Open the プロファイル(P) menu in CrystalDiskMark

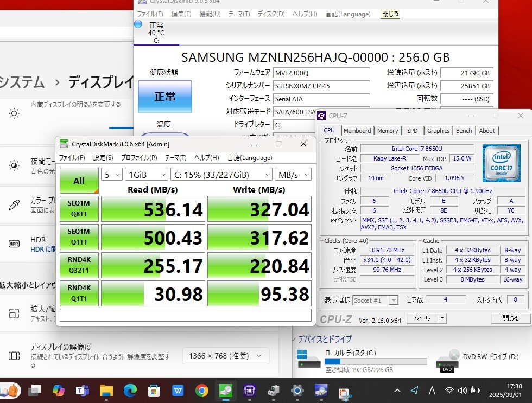[138, 158]
